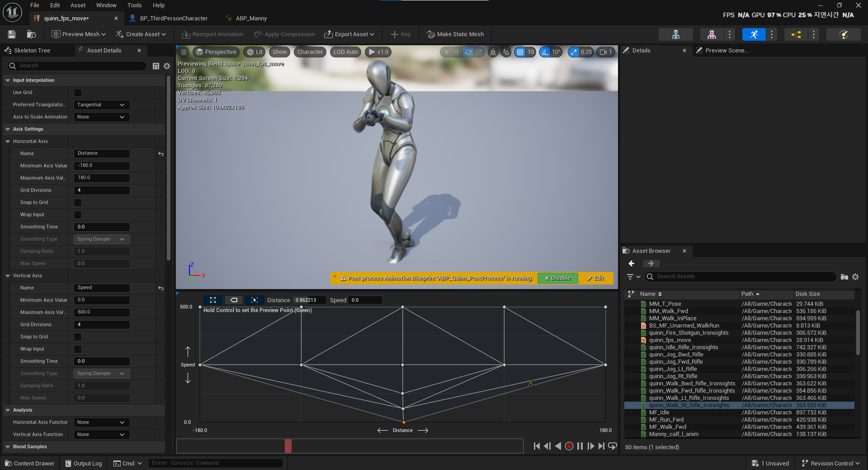Open the Content Drawer
This screenshot has height=470, width=868.
pos(30,463)
